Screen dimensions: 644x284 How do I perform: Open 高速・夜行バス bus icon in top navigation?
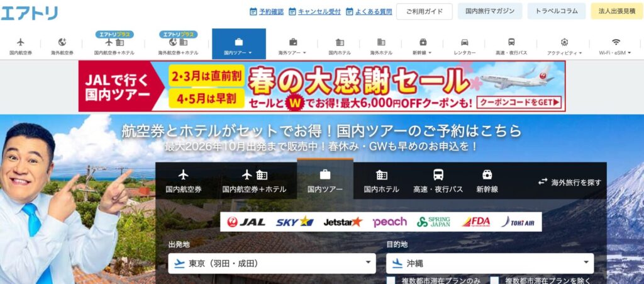tap(511, 42)
